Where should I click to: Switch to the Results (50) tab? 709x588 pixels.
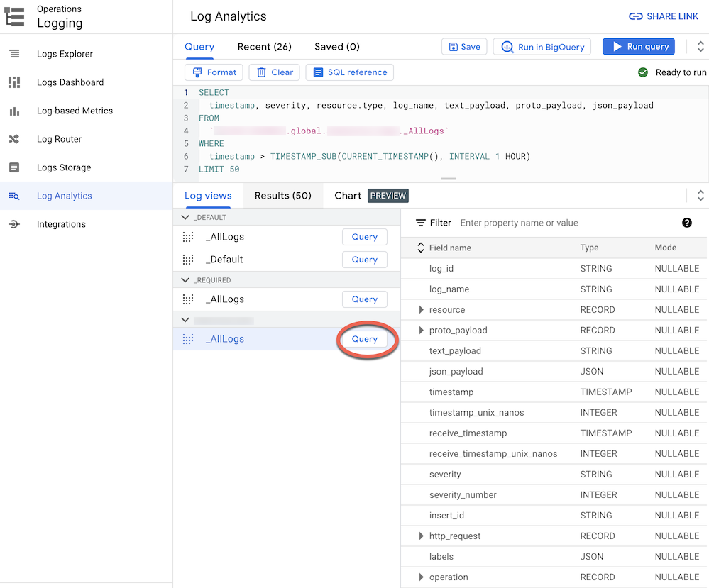(x=282, y=195)
